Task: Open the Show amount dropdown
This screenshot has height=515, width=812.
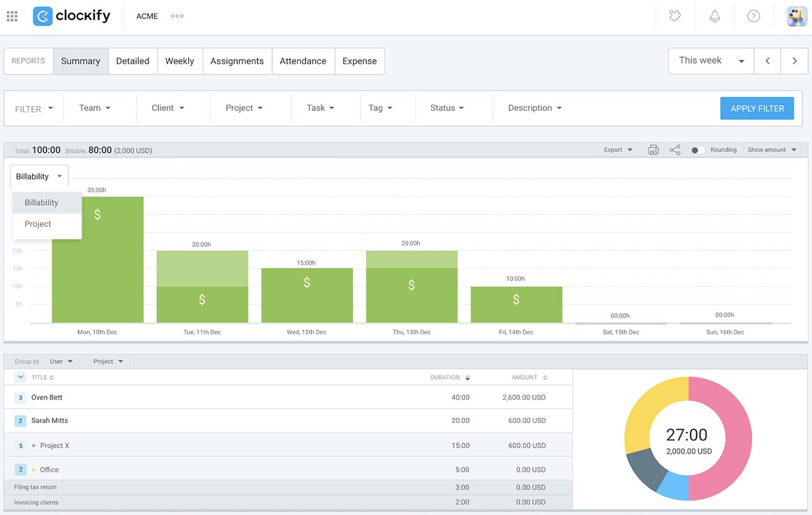Action: [772, 150]
